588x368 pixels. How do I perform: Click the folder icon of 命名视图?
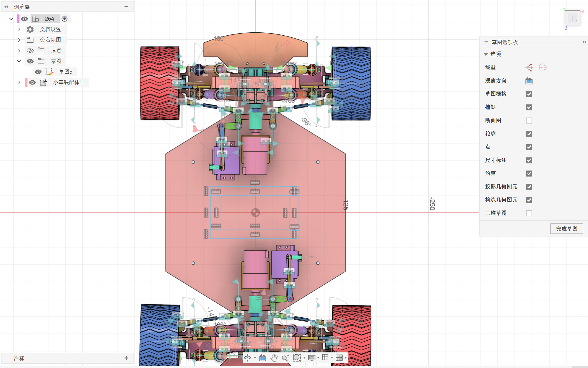(30, 40)
